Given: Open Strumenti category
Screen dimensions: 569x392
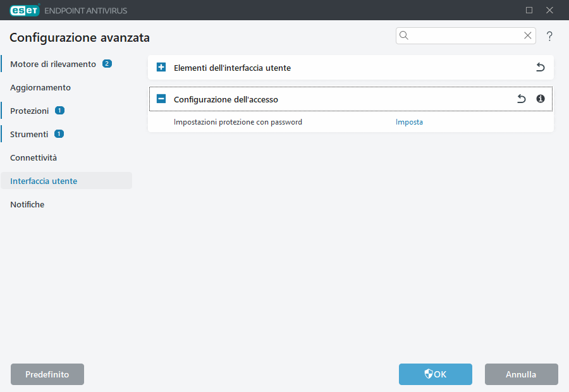Looking at the screenshot, I should [29, 134].
